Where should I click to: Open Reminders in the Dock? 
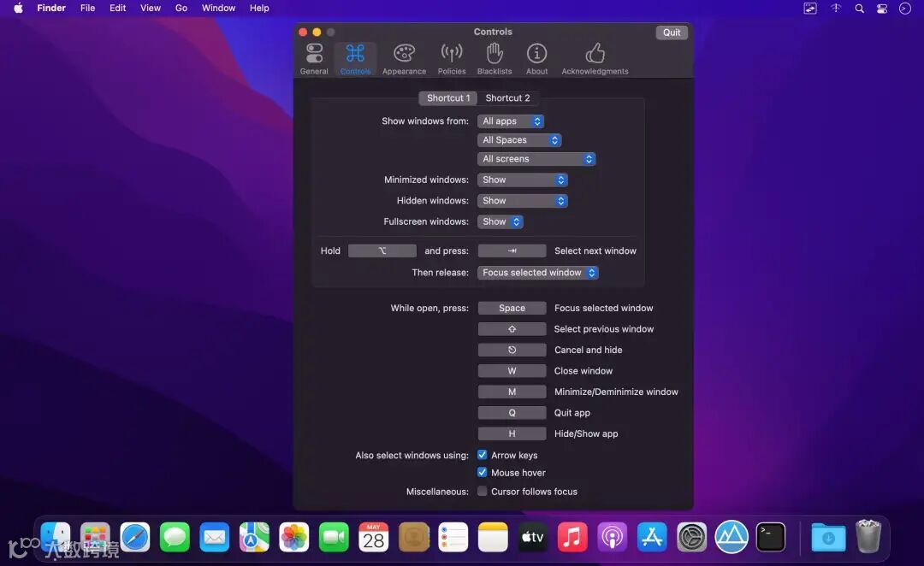tap(453, 537)
